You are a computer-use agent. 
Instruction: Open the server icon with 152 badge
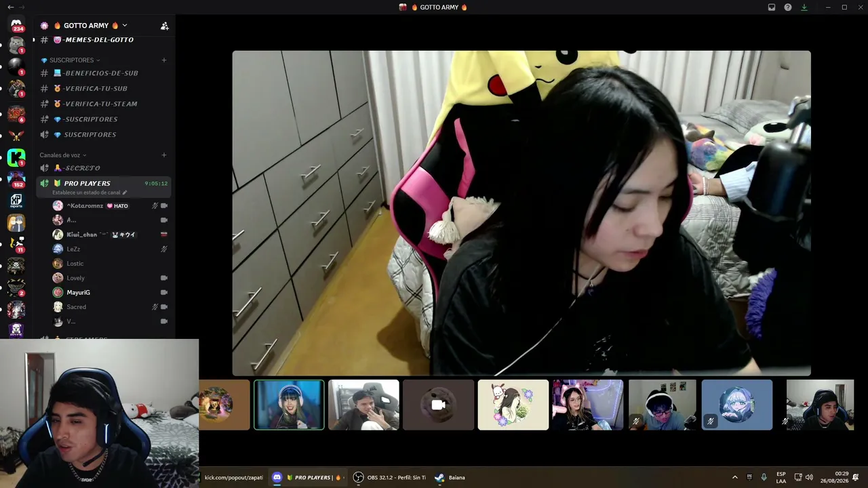(16, 179)
